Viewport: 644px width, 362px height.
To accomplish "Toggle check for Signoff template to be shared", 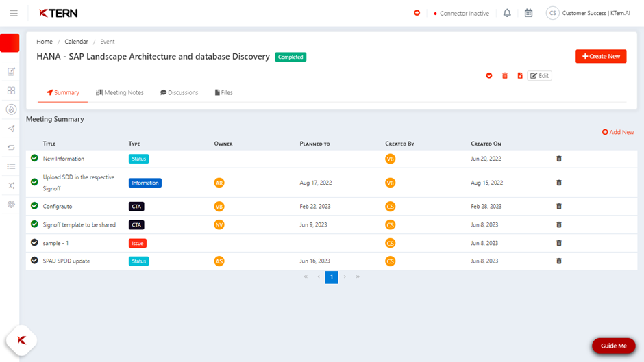I will click(x=34, y=224).
